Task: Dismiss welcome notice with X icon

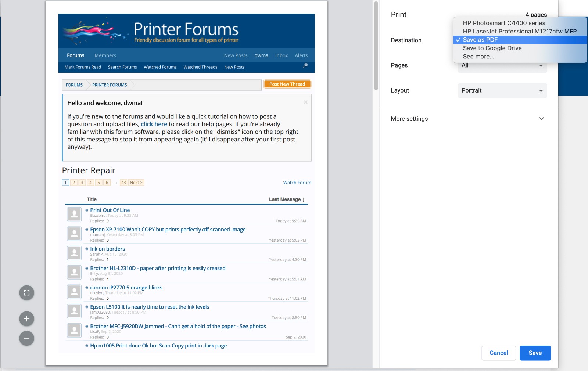Action: [306, 102]
